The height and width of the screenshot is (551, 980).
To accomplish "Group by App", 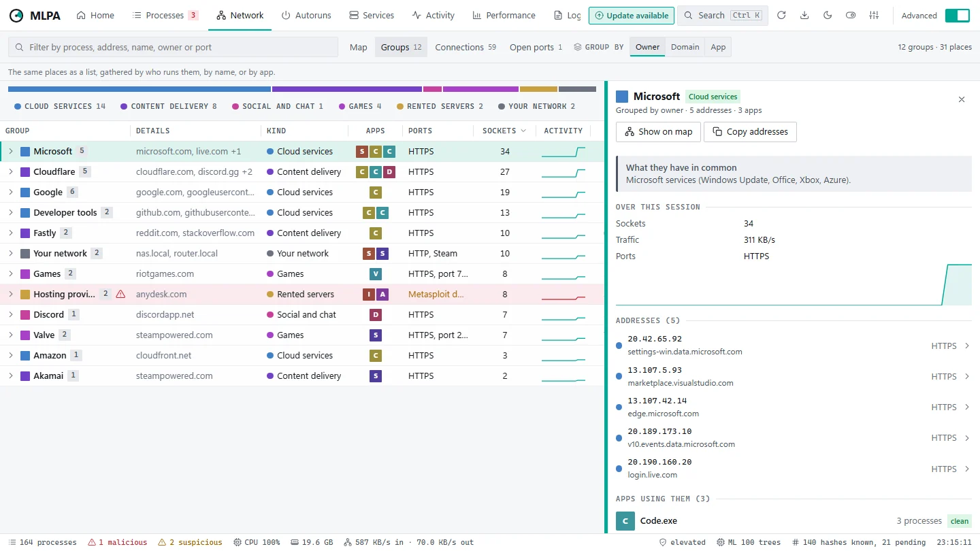I will point(718,47).
